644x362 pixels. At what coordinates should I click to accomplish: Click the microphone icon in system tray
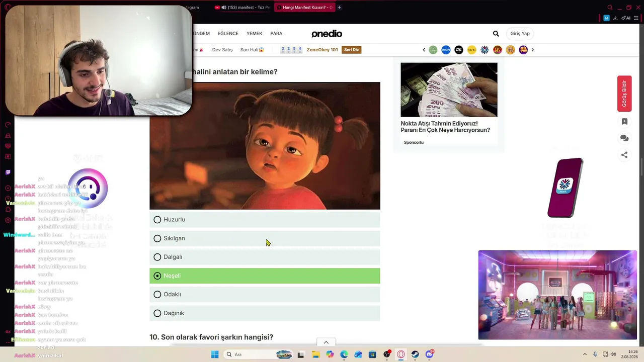(x=595, y=354)
